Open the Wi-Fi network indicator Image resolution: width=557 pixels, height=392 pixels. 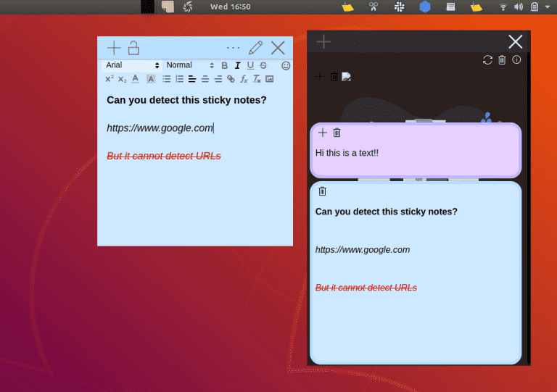coord(503,7)
